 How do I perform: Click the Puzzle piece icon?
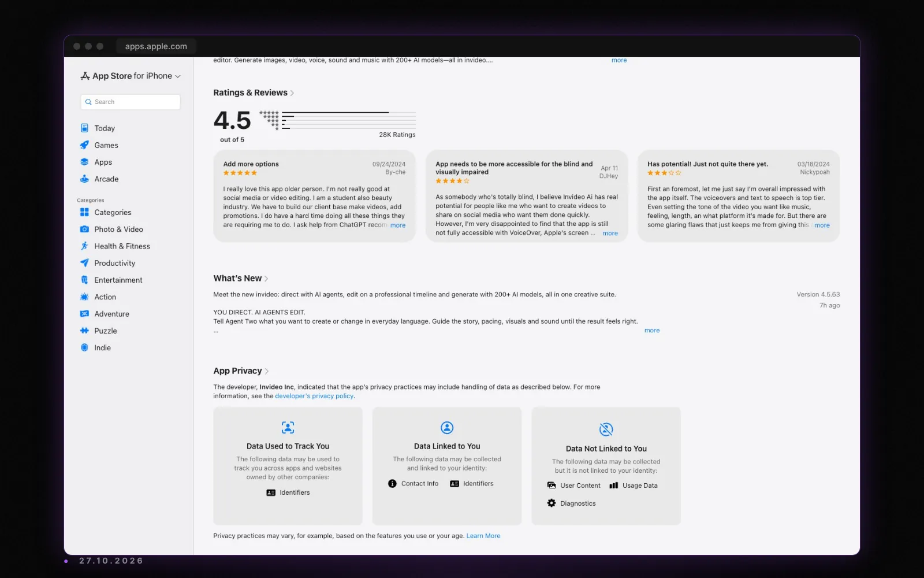pos(84,331)
